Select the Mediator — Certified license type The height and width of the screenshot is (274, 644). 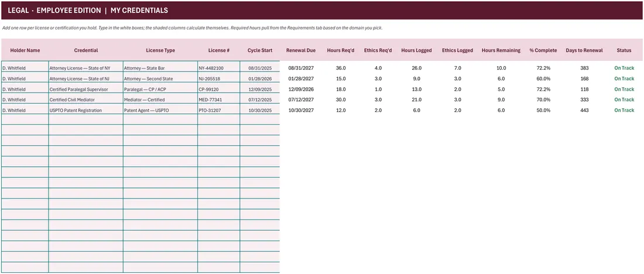point(160,100)
